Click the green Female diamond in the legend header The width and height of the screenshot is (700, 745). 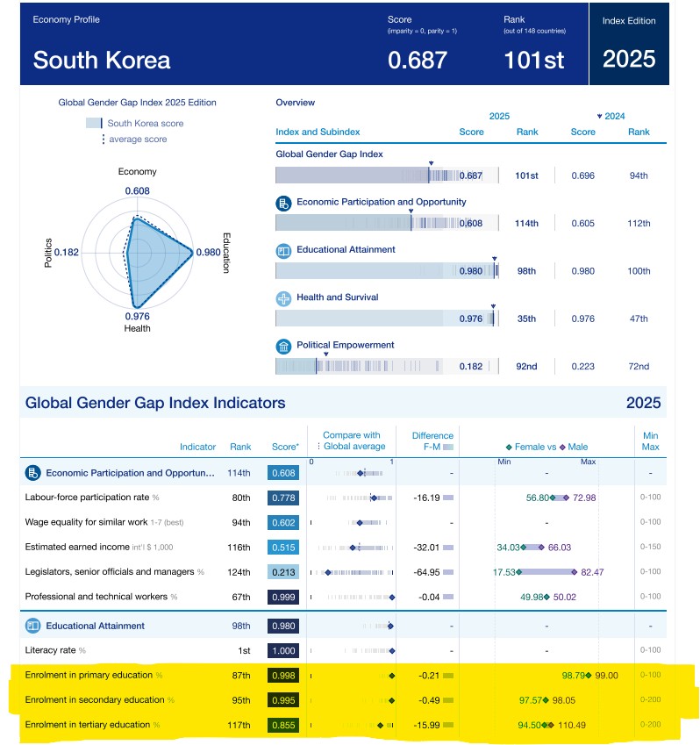508,447
